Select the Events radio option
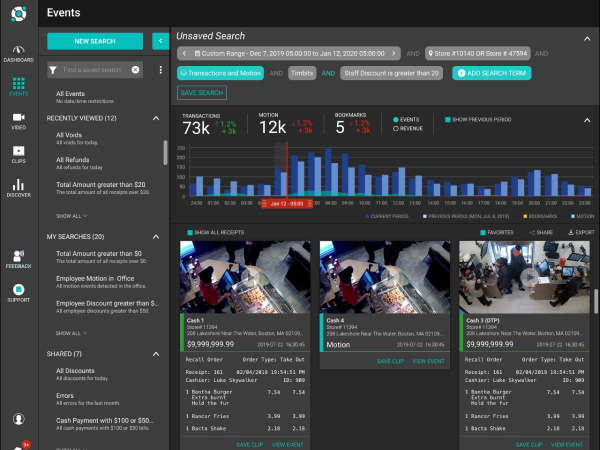This screenshot has height=450, width=600. [x=396, y=120]
